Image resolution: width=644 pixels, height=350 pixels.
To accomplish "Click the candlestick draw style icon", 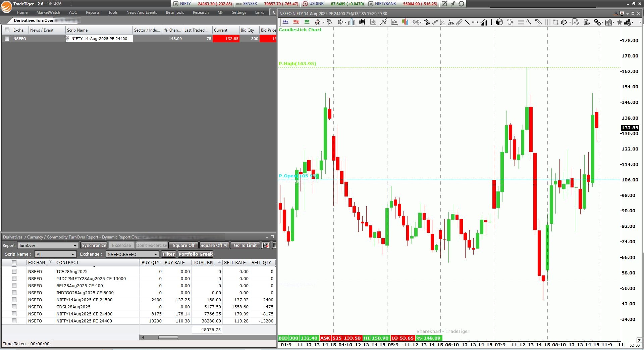I will [x=340, y=22].
